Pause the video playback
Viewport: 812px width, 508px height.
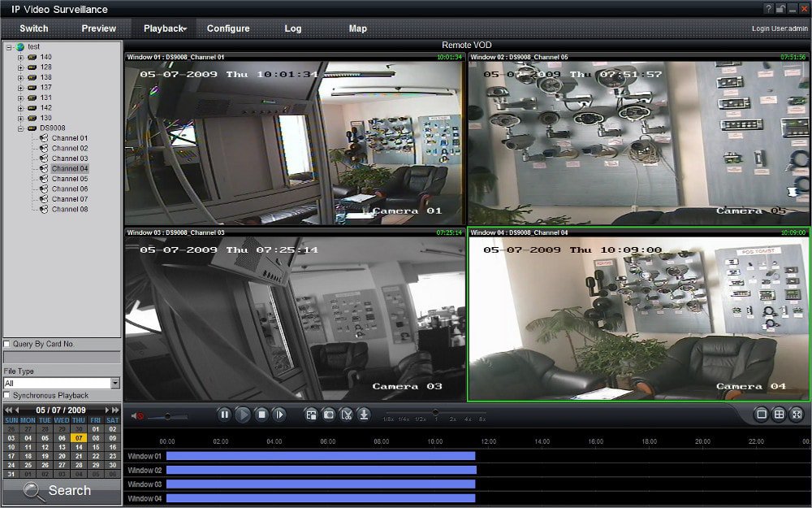coord(224,415)
